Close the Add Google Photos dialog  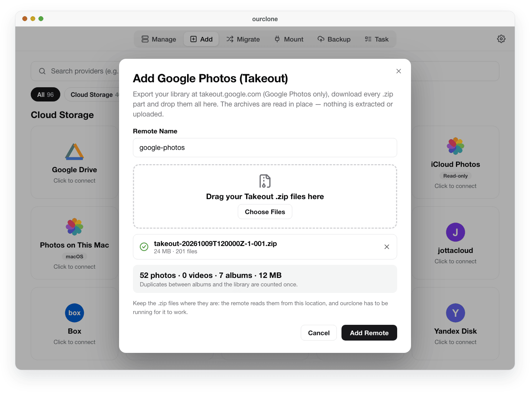tap(399, 71)
